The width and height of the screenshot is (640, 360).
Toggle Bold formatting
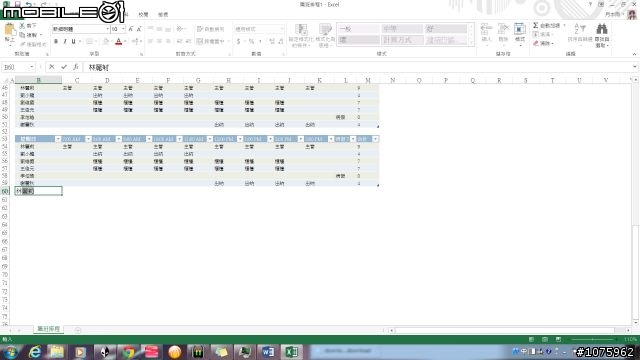56,41
